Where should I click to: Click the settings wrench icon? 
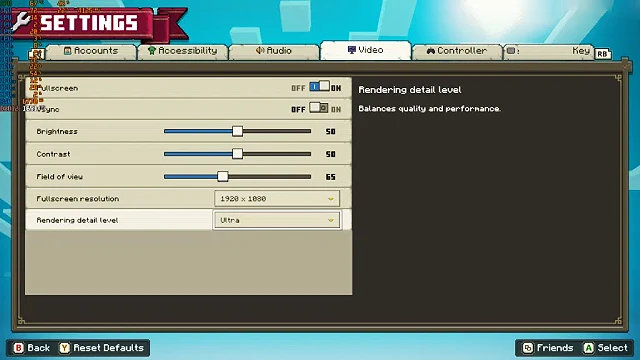[21, 21]
